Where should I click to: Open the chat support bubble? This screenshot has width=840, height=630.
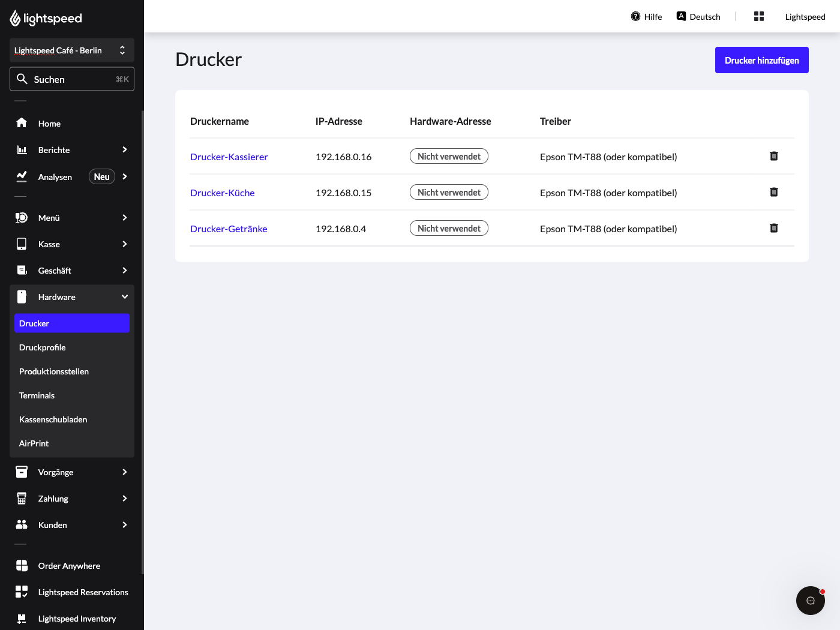(x=811, y=601)
